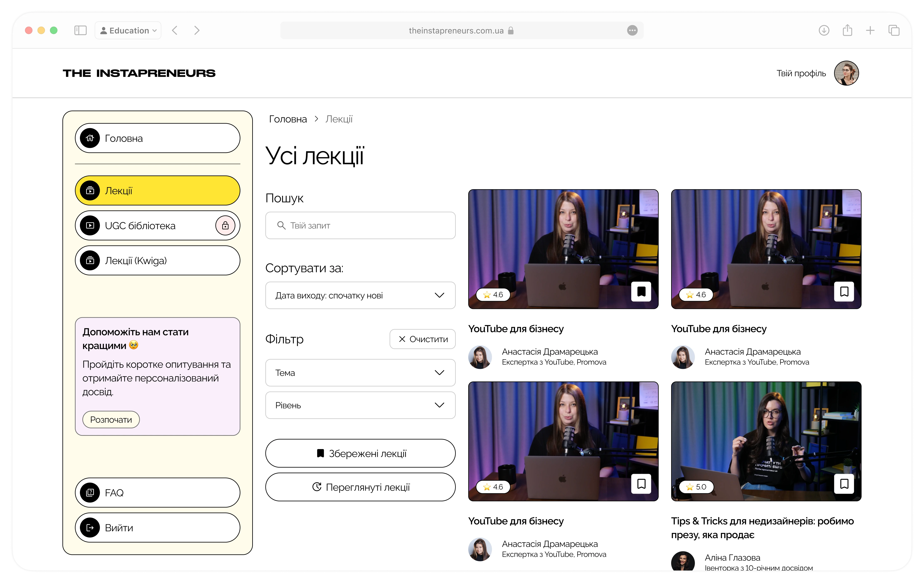
Task: Unsave the first YouTube для бізнесу lecture bookmark
Action: tap(641, 291)
